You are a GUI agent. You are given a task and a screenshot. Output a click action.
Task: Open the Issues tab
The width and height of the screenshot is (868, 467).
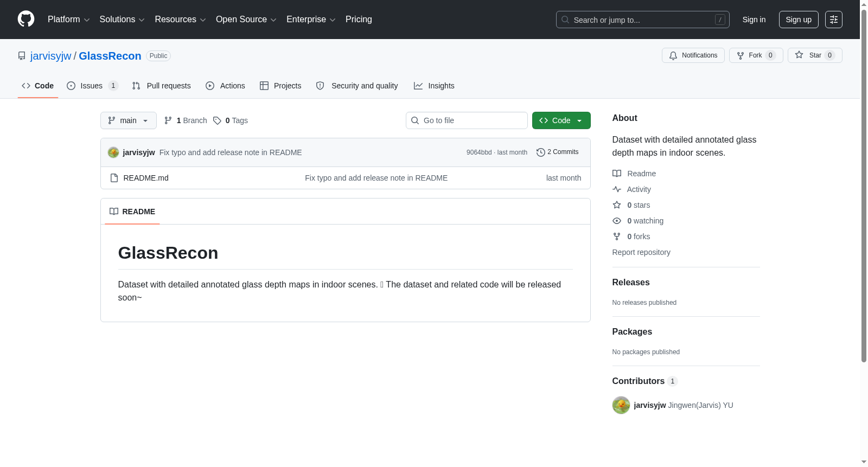(x=92, y=86)
